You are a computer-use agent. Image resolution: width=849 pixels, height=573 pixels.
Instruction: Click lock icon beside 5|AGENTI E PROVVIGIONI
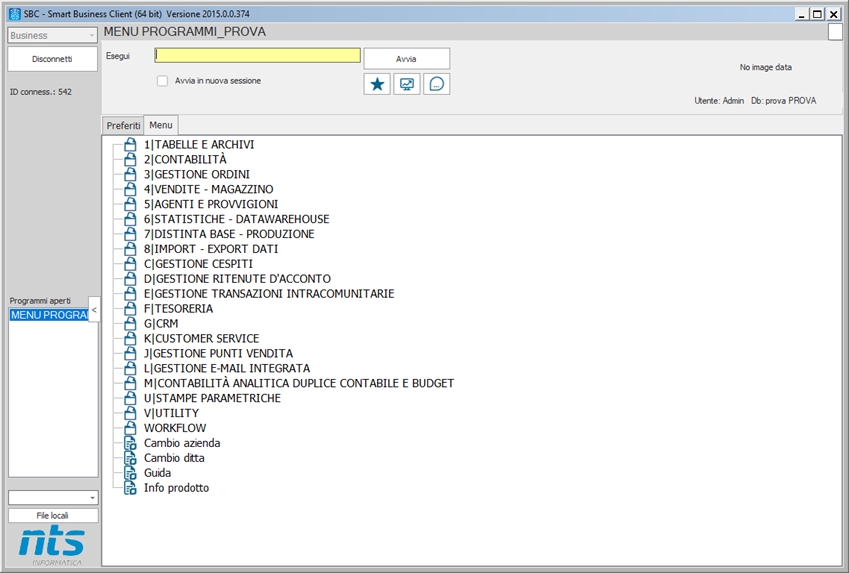pos(130,204)
